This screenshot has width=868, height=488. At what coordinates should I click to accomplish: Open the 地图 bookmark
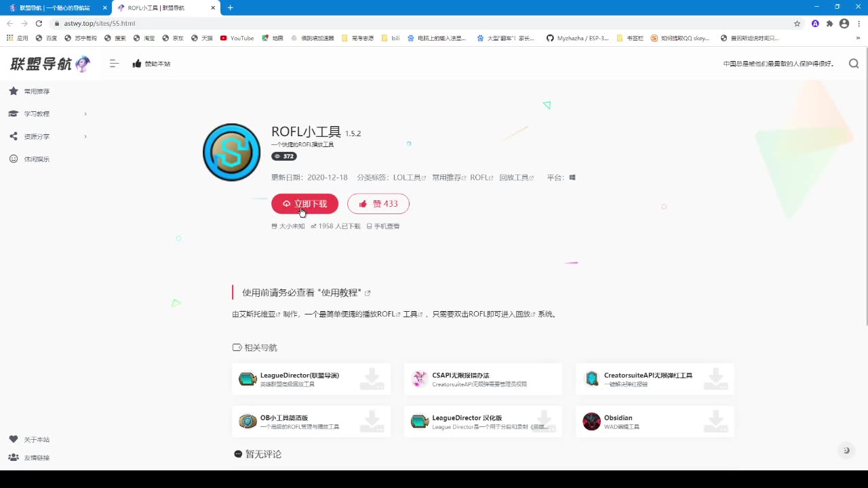click(x=272, y=38)
